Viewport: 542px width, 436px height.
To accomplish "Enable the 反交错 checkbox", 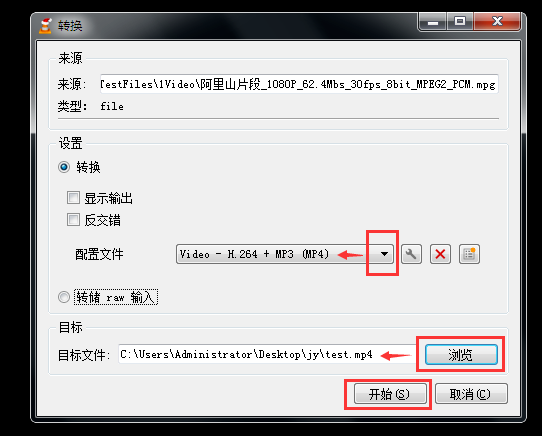I will point(73,220).
